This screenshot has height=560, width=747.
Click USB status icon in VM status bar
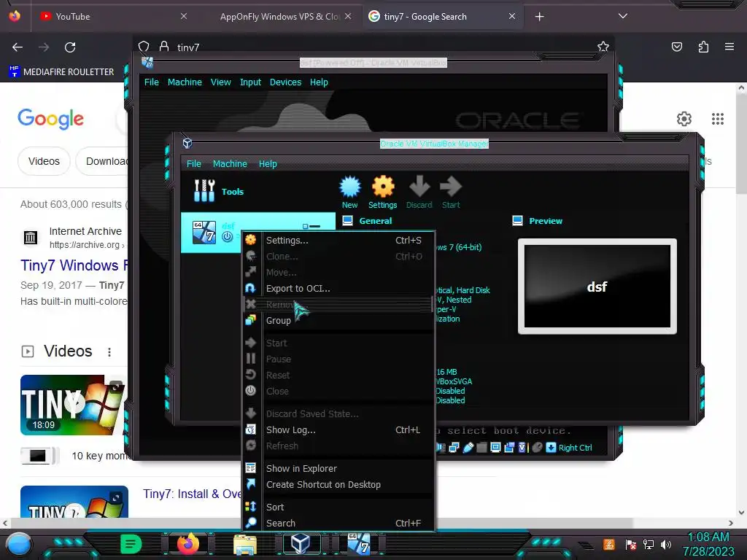468,448
